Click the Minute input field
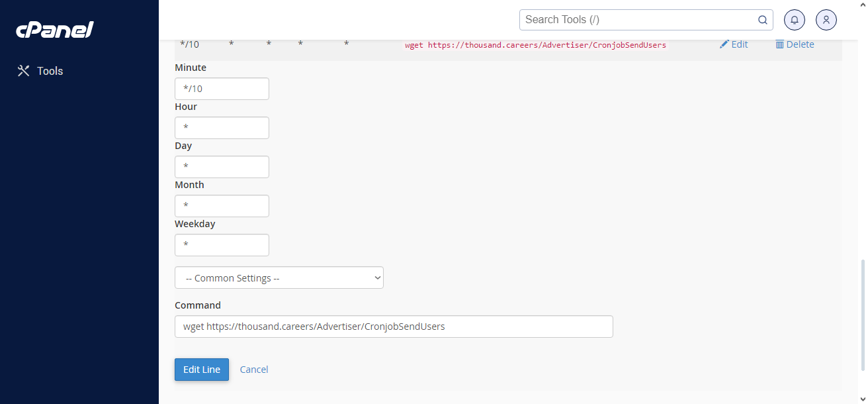The width and height of the screenshot is (868, 404). point(222,89)
